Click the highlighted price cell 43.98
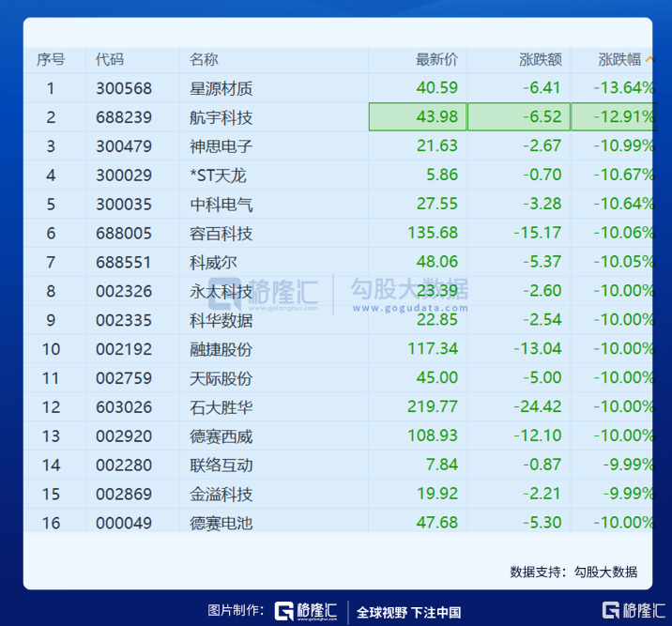The width and height of the screenshot is (672, 626). 418,117
